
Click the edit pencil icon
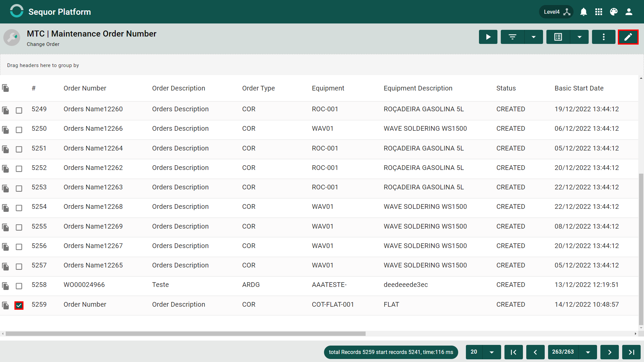(628, 37)
